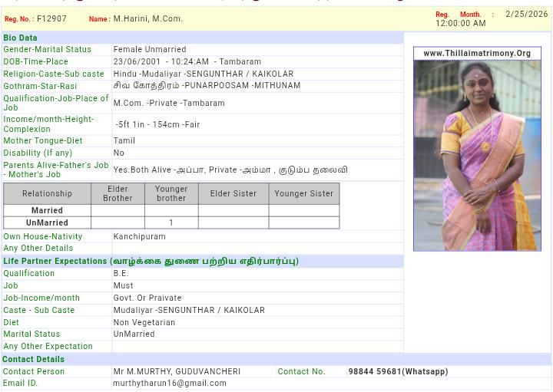Click the Kanchipuram nativity value

point(140,237)
